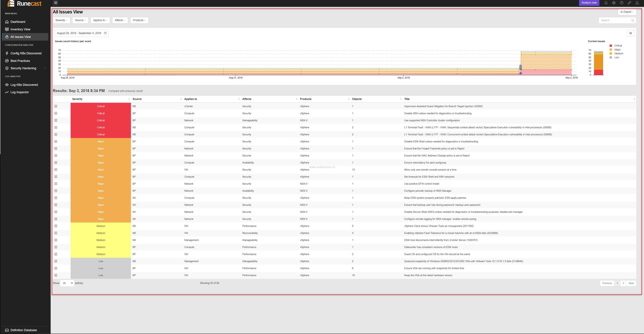The width and height of the screenshot is (644, 334).
Task: Click the Config KBs Discovered bolt icon
Action: (x=7, y=53)
